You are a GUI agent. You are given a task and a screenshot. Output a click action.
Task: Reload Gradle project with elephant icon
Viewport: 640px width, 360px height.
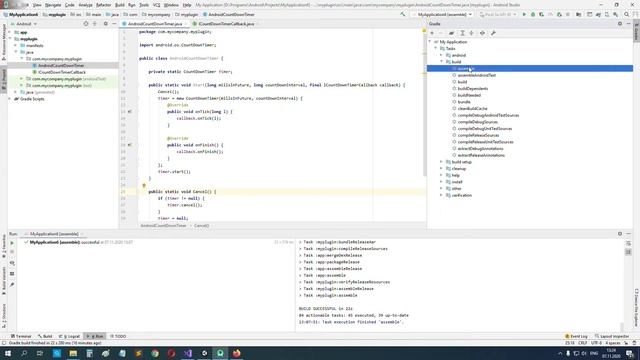click(x=451, y=33)
